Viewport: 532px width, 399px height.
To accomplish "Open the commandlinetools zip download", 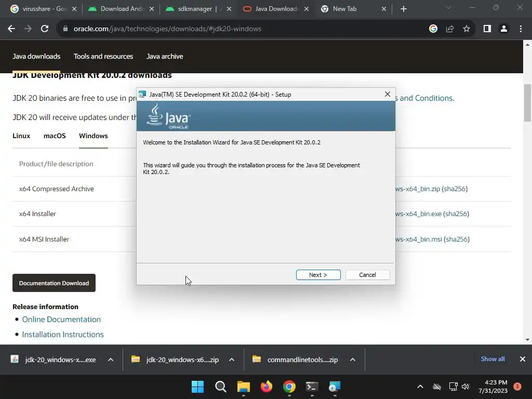I will 296,360.
